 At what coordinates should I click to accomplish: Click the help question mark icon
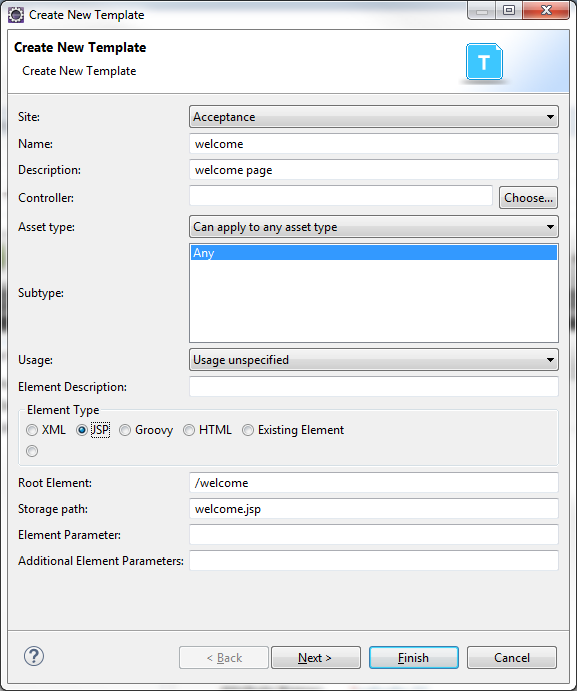tap(34, 656)
